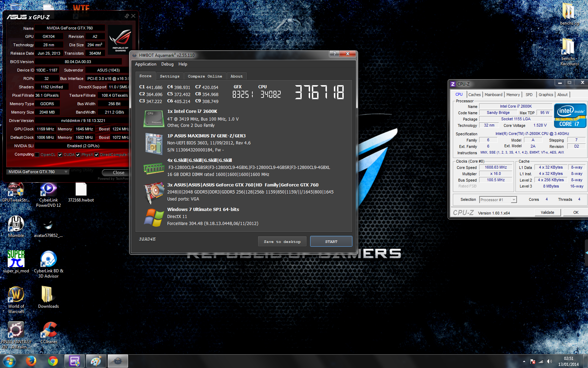Switch to the About tab in Aquamark
The height and width of the screenshot is (368, 588).
coord(237,76)
